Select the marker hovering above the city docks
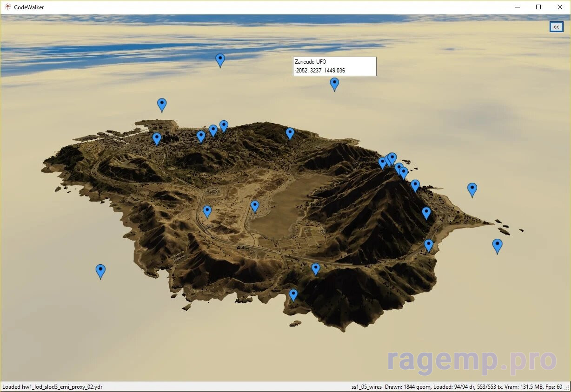 click(162, 104)
